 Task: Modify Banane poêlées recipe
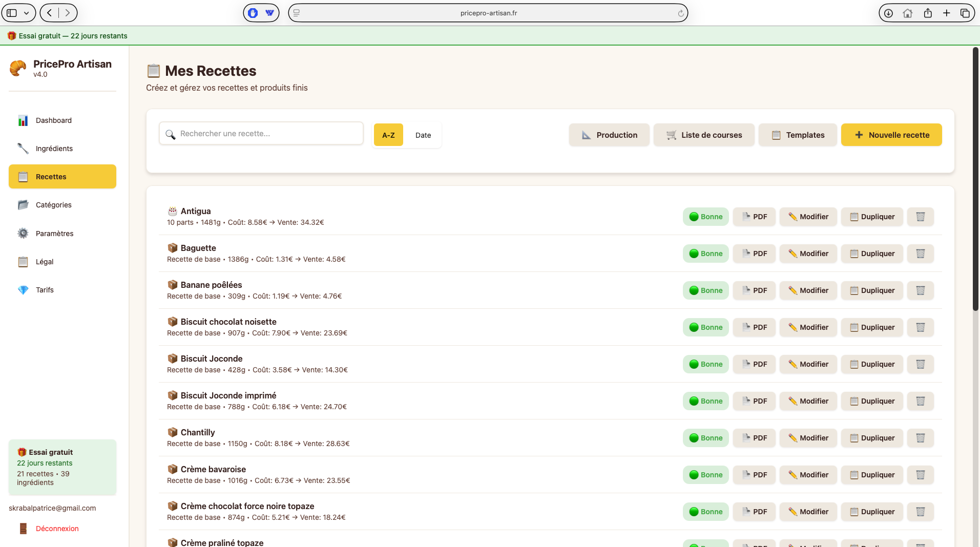click(x=808, y=290)
